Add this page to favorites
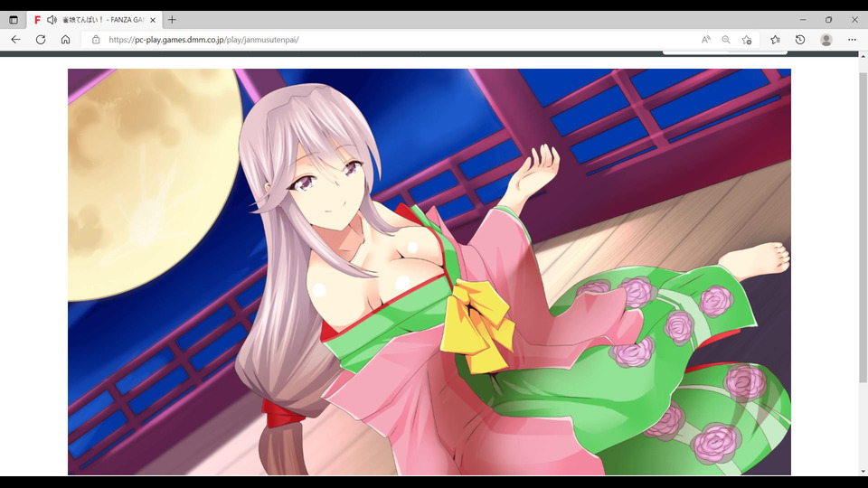Viewport: 868px width, 488px height. pos(747,40)
